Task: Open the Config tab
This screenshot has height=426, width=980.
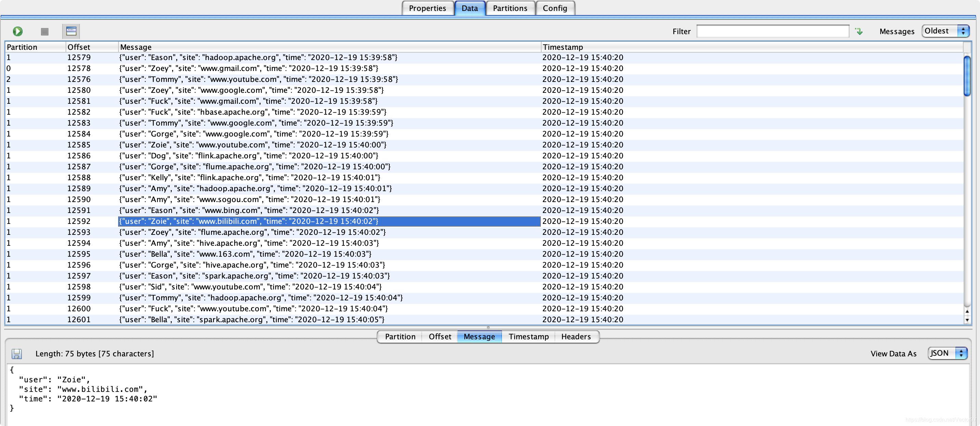Action: pos(555,9)
